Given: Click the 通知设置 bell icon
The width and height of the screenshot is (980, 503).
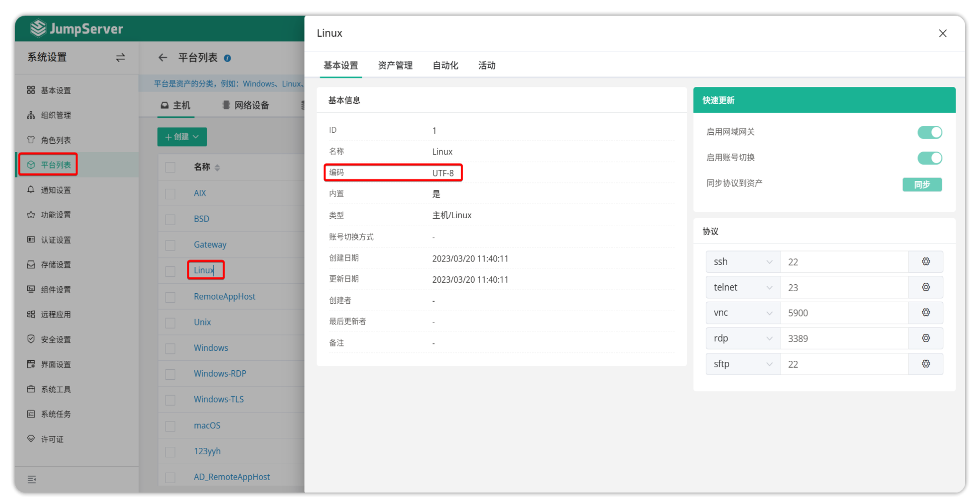Looking at the screenshot, I should 31,190.
